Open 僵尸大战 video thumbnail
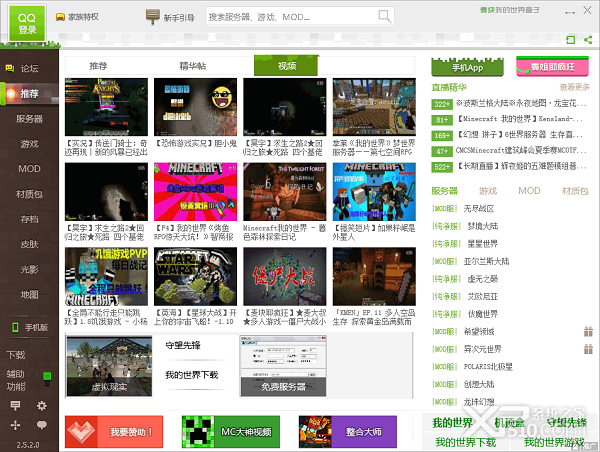The height and width of the screenshot is (452, 600). click(285, 276)
